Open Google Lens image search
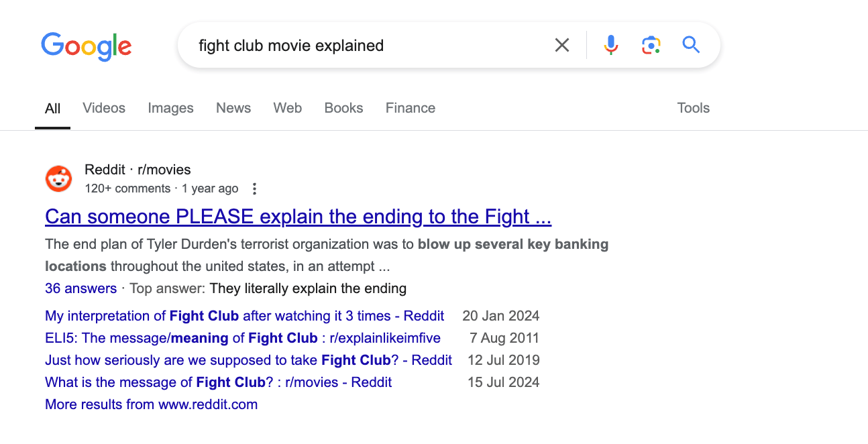This screenshot has width=868, height=444. 651,45
